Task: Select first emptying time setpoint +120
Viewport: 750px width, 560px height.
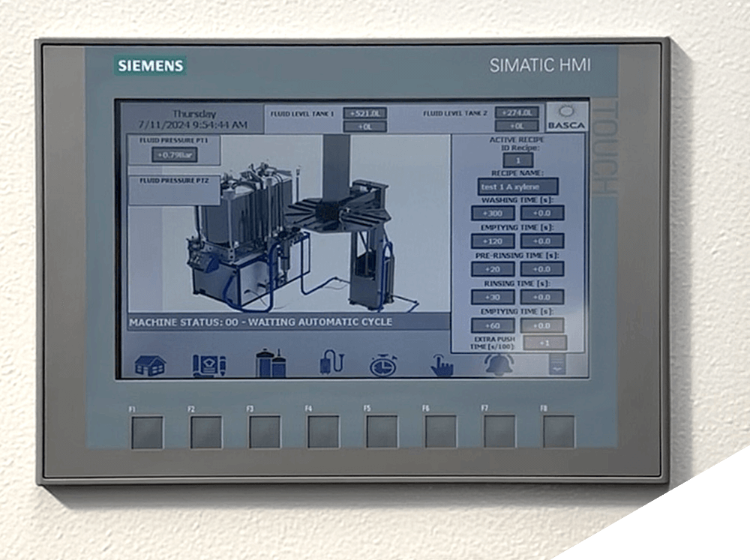Action: pos(493,241)
